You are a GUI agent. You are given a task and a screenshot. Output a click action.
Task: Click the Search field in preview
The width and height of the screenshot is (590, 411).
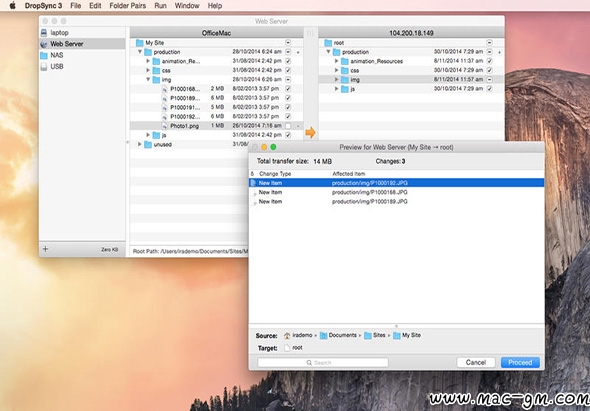click(323, 362)
